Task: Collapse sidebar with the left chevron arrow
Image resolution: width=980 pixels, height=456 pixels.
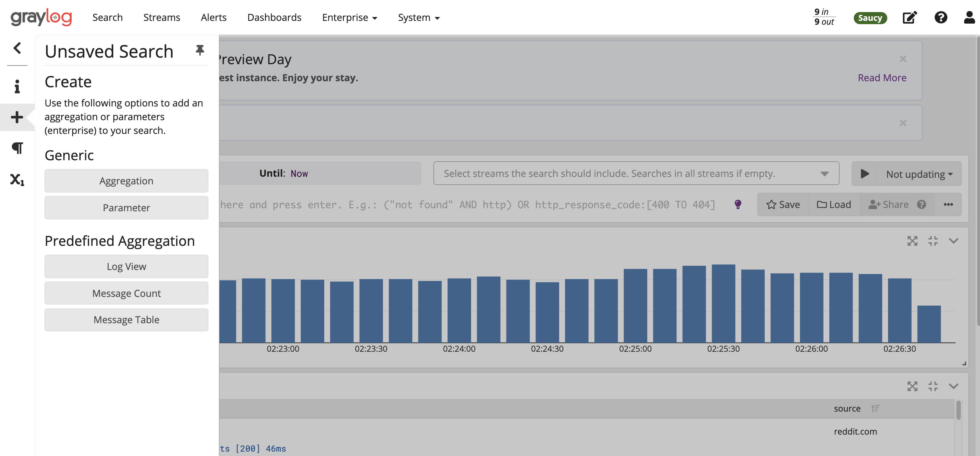Action: (x=17, y=48)
